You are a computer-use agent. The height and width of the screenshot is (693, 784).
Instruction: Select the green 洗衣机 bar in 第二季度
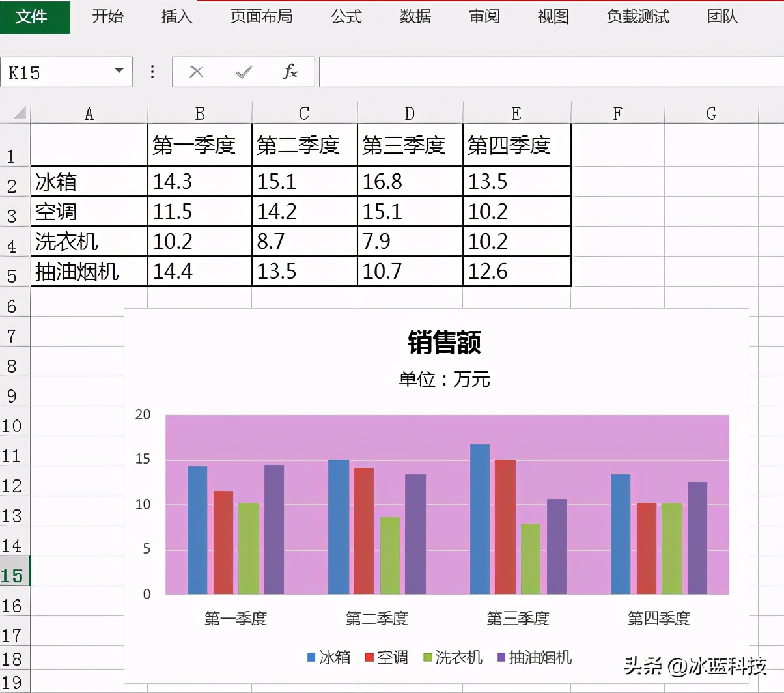(390, 556)
